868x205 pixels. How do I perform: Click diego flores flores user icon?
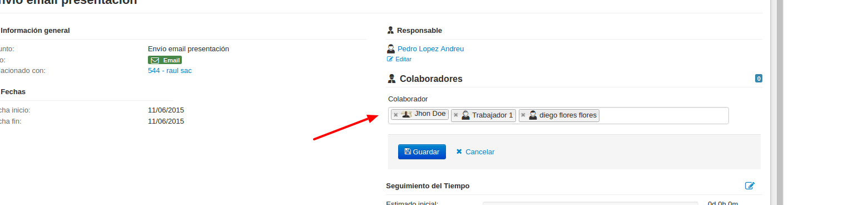[x=533, y=115]
